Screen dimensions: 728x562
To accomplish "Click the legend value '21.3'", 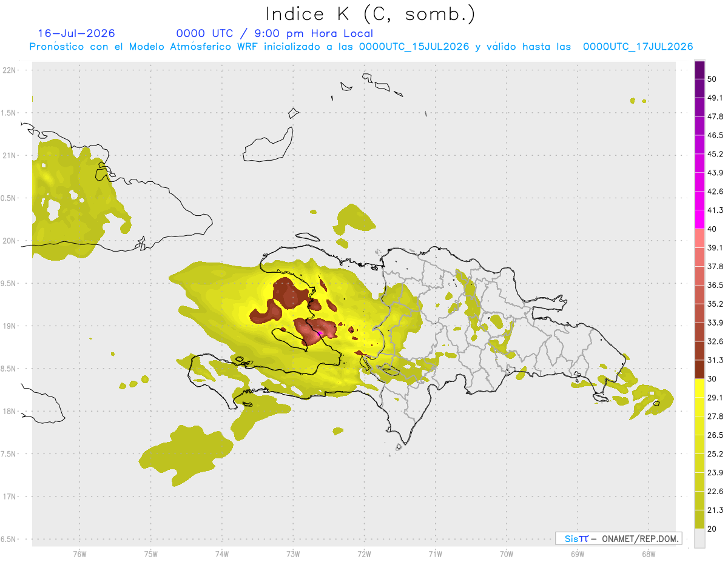I will click(x=715, y=510).
